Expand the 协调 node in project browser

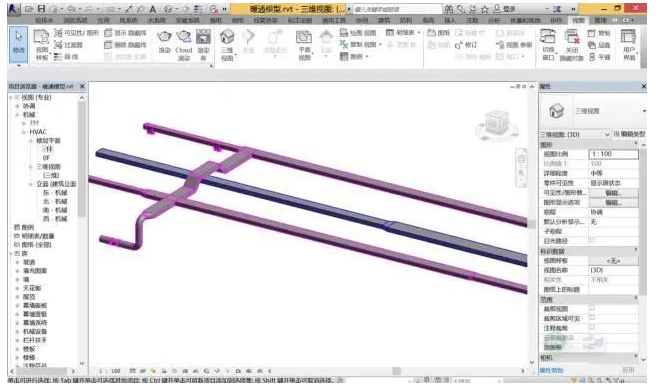pos(18,106)
